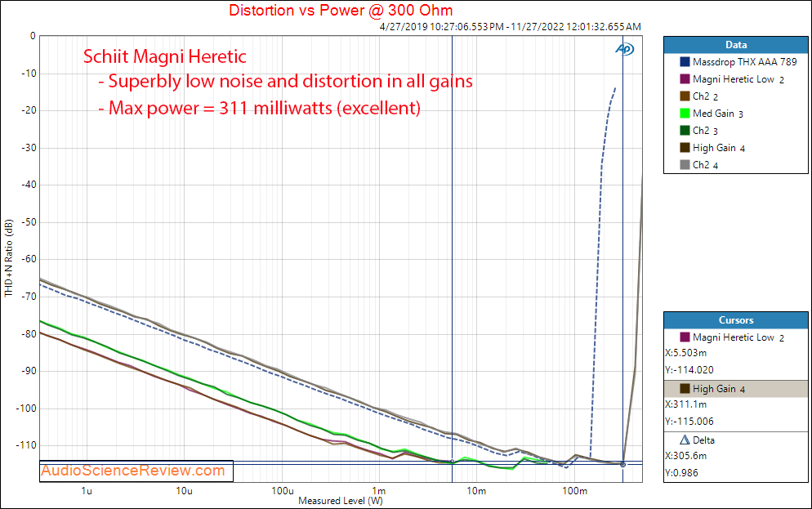
Task: Select the 'Ch2 4' legend entry
Action: 698,165
